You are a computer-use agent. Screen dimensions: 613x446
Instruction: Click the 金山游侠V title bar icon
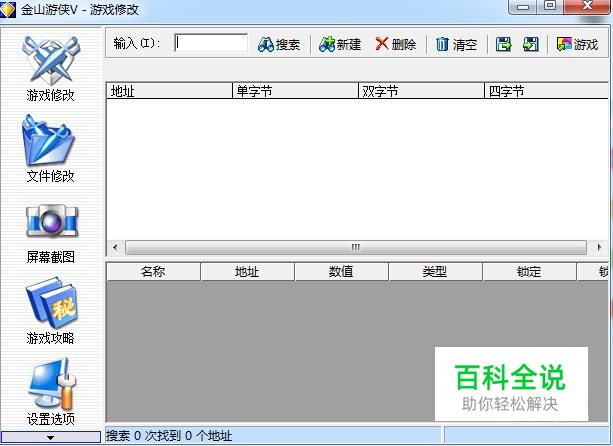[x=8, y=9]
